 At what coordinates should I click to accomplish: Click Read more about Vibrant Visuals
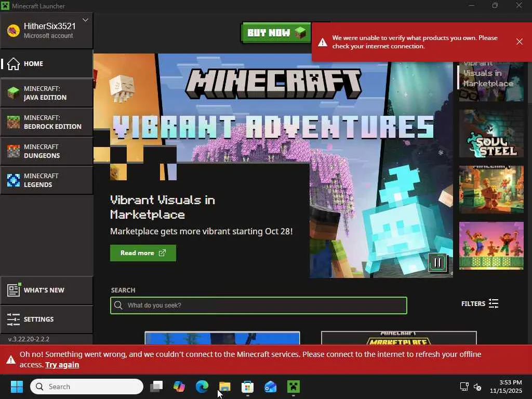click(x=143, y=253)
